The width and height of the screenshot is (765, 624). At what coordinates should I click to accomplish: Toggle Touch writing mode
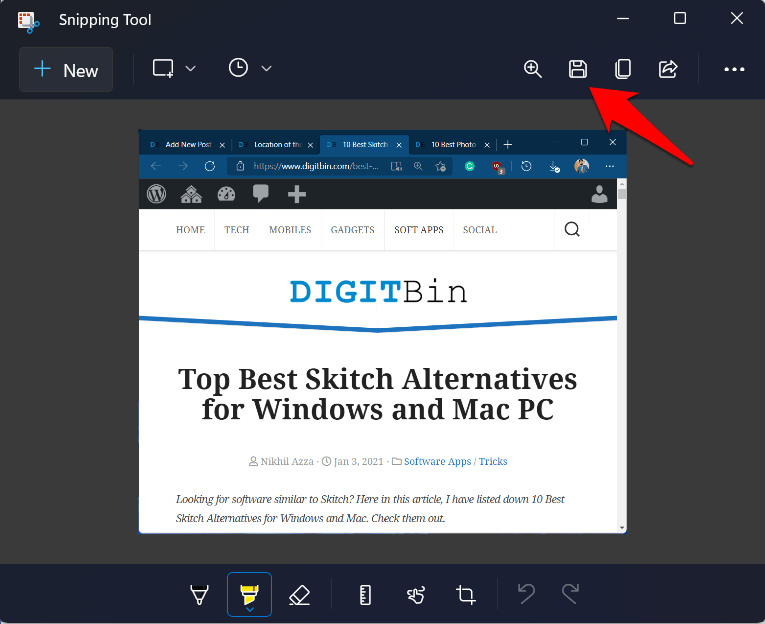pos(416,595)
